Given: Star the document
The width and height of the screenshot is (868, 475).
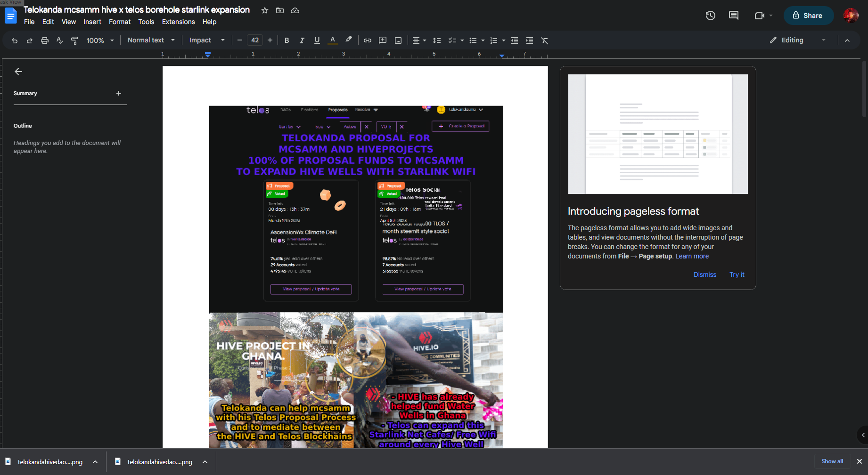Looking at the screenshot, I should 265,10.
